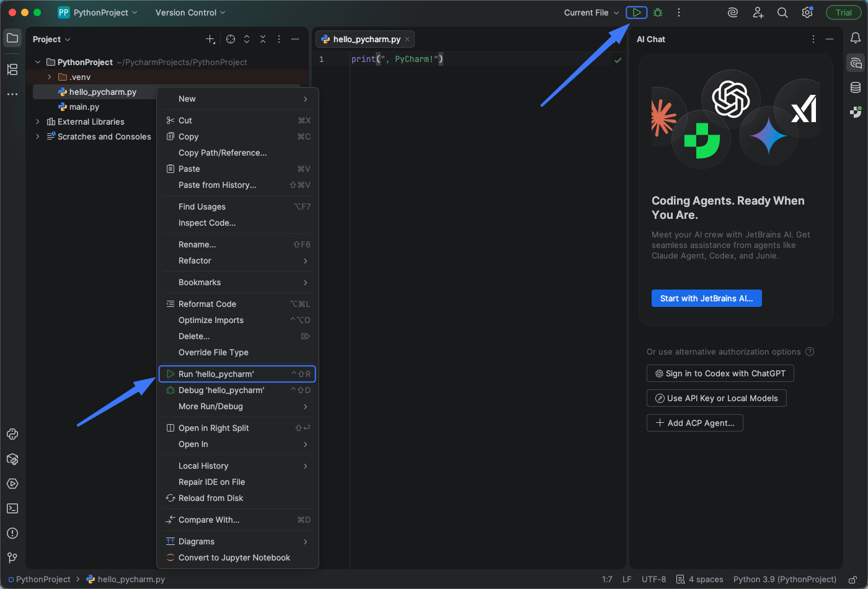Switch to the hello_pycharm.py editor tab

coord(365,39)
